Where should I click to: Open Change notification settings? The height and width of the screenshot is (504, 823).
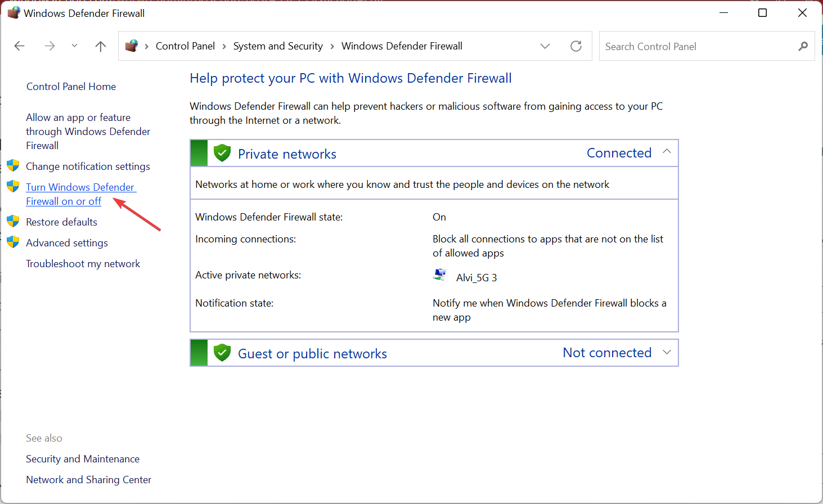pyautogui.click(x=88, y=166)
